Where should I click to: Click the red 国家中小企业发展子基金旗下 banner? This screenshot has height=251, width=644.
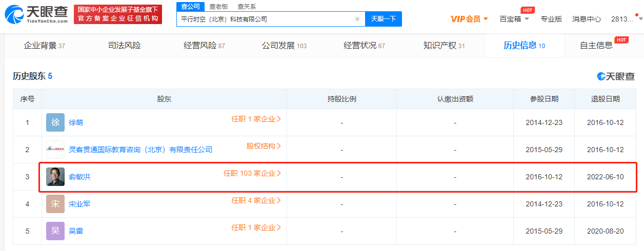(x=118, y=14)
